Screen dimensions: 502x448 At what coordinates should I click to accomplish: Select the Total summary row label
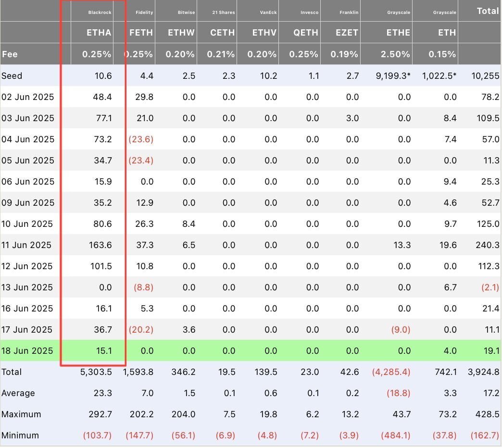click(12, 372)
